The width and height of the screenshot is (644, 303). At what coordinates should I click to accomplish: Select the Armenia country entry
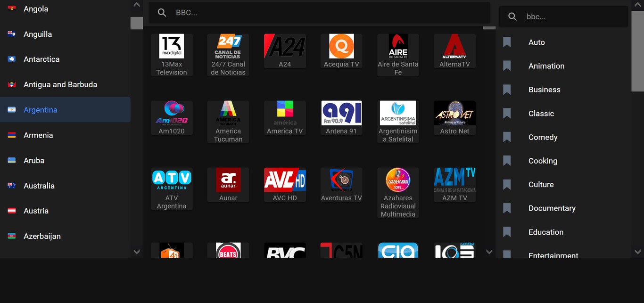click(x=38, y=135)
